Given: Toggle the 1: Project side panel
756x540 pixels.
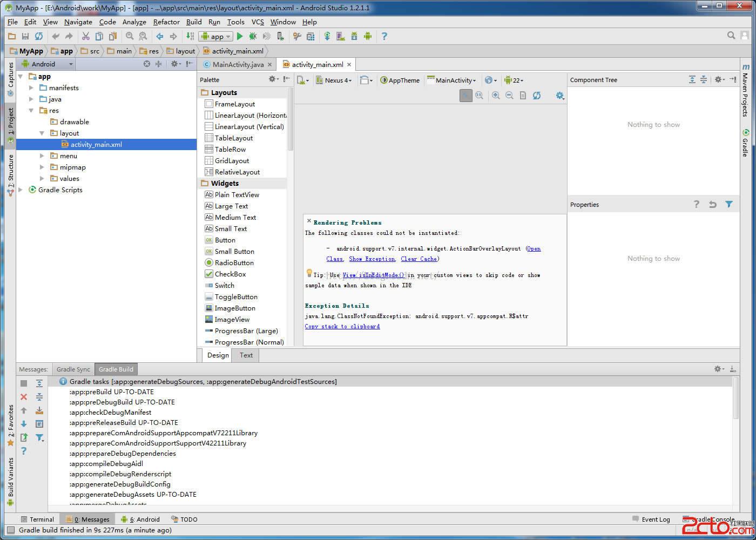Looking at the screenshot, I should click(11, 122).
